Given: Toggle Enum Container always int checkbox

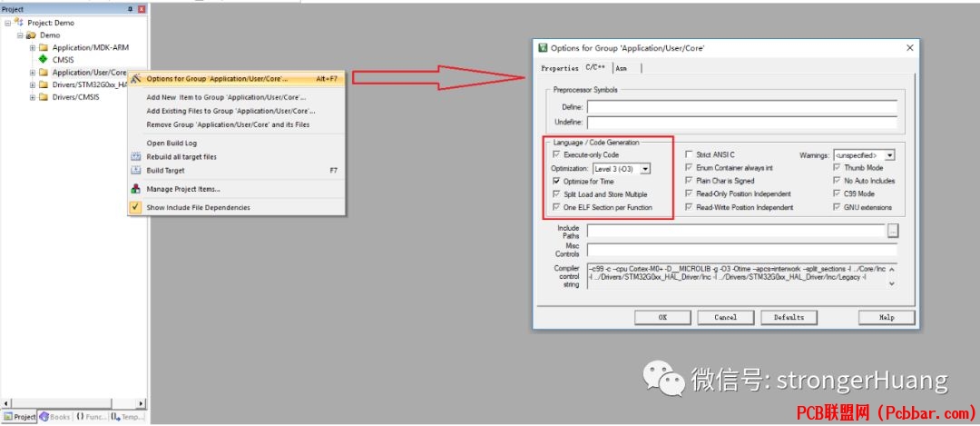Looking at the screenshot, I should [689, 168].
